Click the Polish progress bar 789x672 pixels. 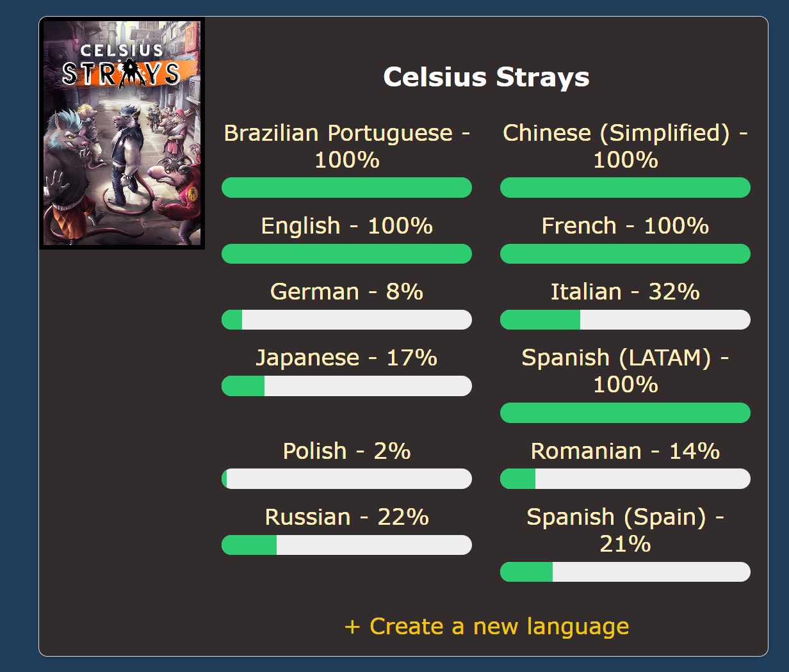(347, 479)
